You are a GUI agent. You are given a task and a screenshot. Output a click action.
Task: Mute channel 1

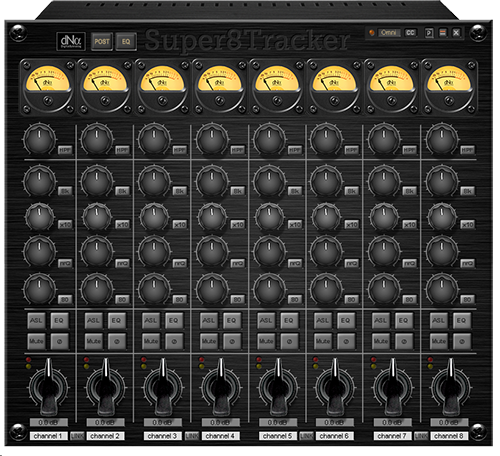(36, 341)
